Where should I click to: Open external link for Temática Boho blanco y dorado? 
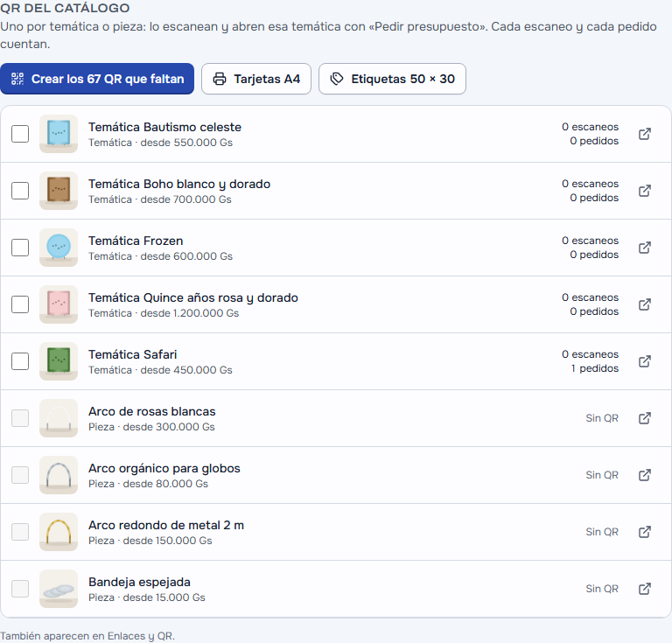(x=645, y=191)
